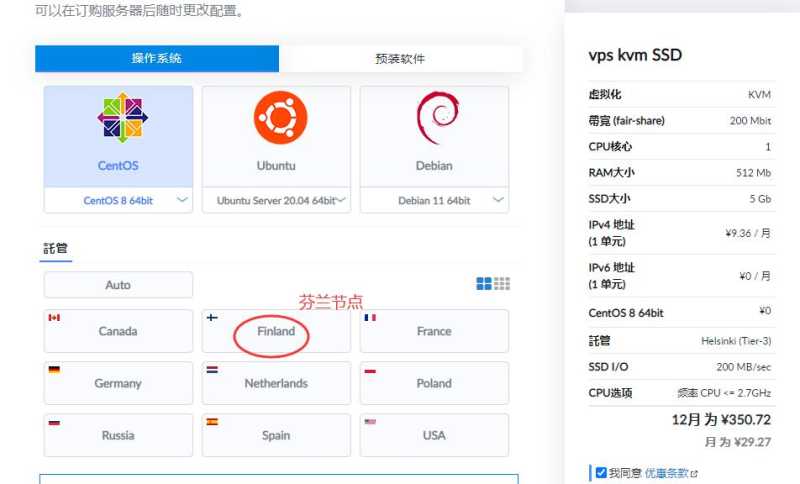Click the 200 MB/sec SSD I/O value
This screenshot has height=484, width=800.
click(743, 367)
